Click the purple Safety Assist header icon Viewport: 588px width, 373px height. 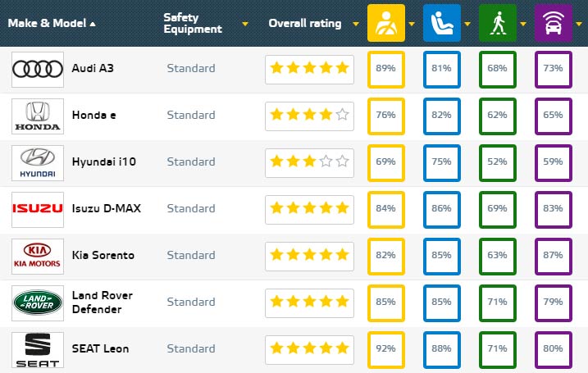coord(551,23)
